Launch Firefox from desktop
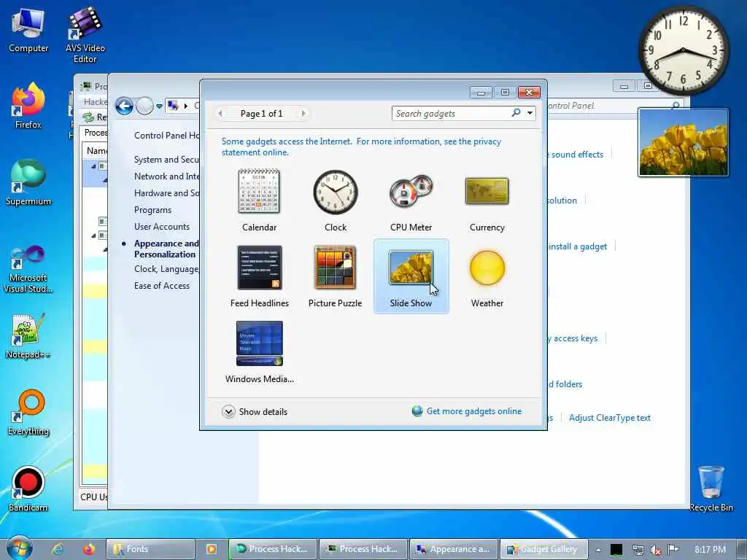 pos(28,106)
